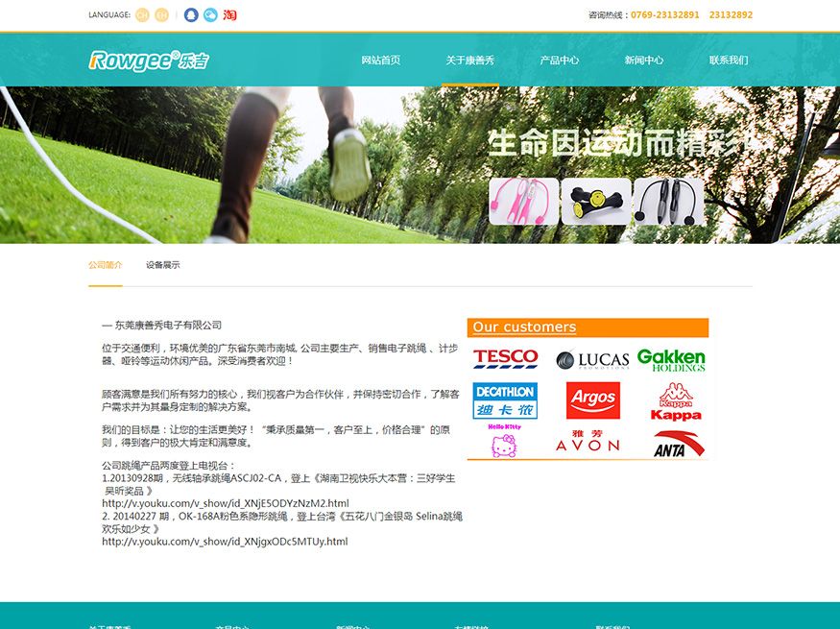The width and height of the screenshot is (840, 629).
Task: Open the Youku link ending XNjE5ODYzNzM2.html
Action: coord(226,503)
